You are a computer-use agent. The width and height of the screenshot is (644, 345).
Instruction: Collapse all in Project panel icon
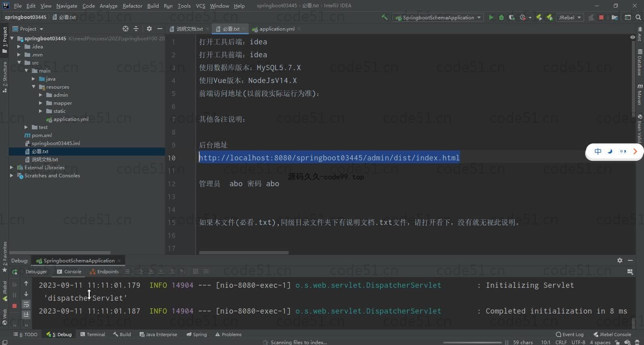136,29
